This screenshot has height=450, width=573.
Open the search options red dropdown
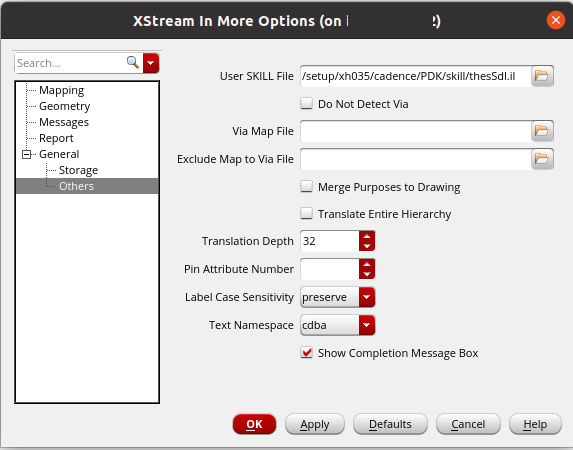[x=151, y=63]
